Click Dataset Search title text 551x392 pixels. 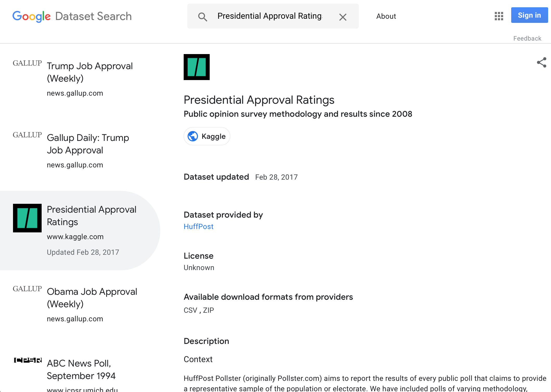coord(93,16)
